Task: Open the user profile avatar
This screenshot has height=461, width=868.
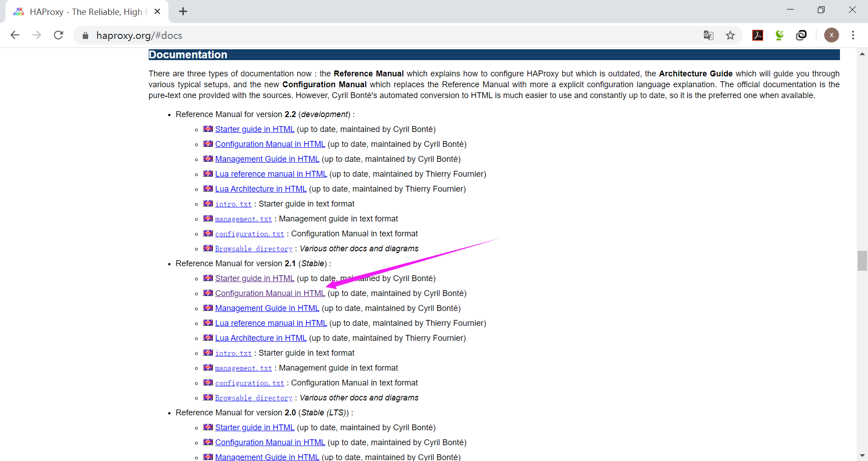Action: 831,35
